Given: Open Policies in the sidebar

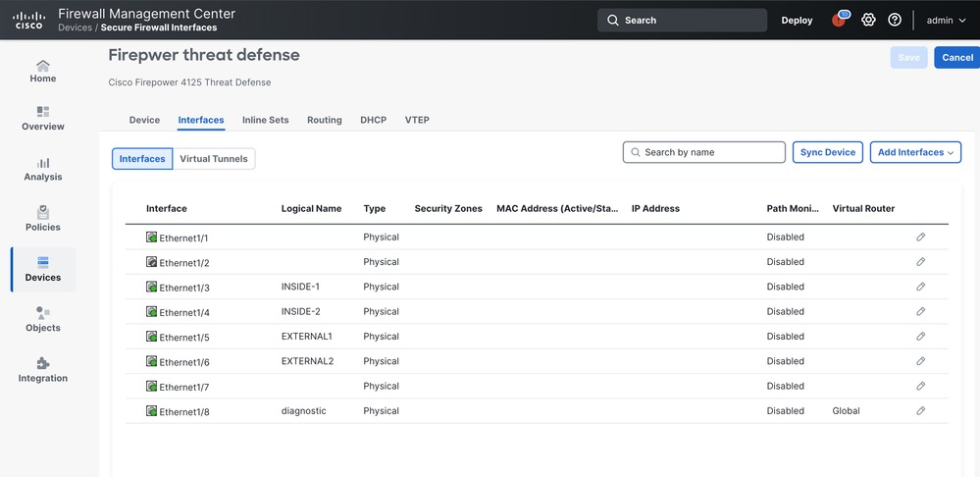Looking at the screenshot, I should [43, 220].
